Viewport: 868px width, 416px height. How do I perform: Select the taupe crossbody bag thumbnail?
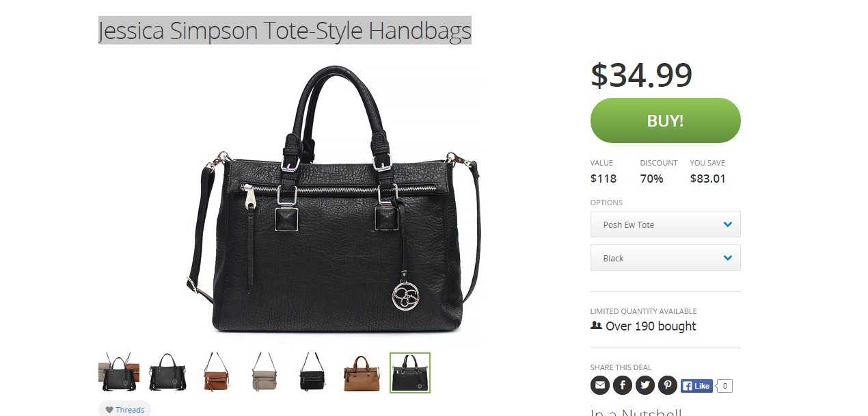click(x=264, y=373)
